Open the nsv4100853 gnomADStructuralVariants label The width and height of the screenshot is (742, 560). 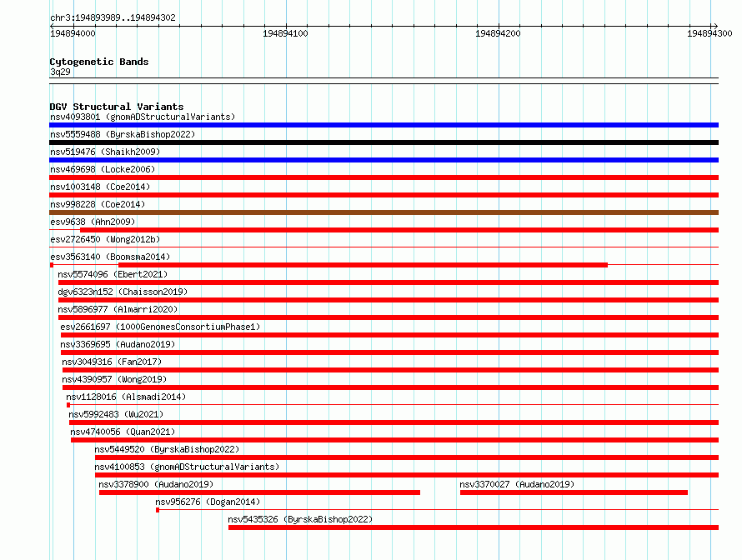click(x=187, y=467)
